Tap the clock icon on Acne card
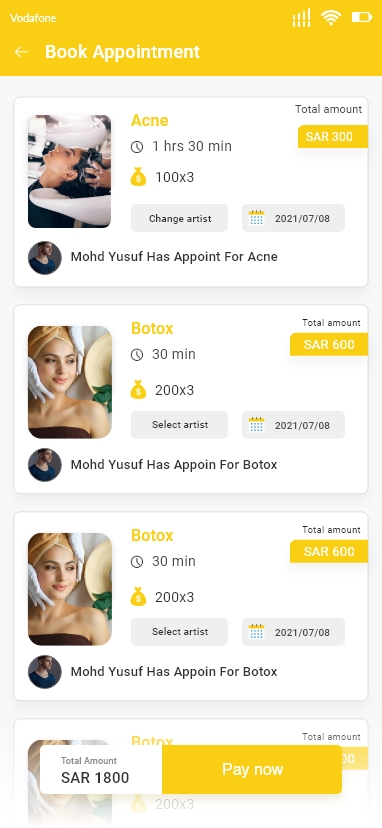 click(137, 147)
